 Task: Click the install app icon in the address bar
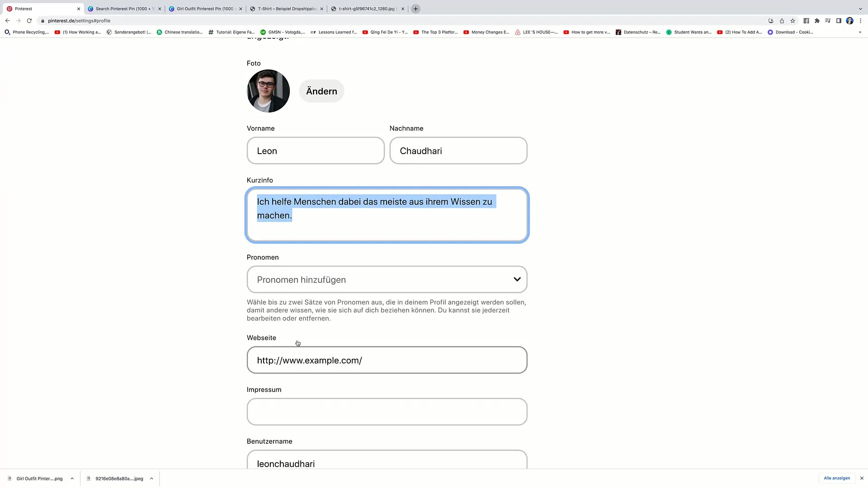tap(771, 21)
